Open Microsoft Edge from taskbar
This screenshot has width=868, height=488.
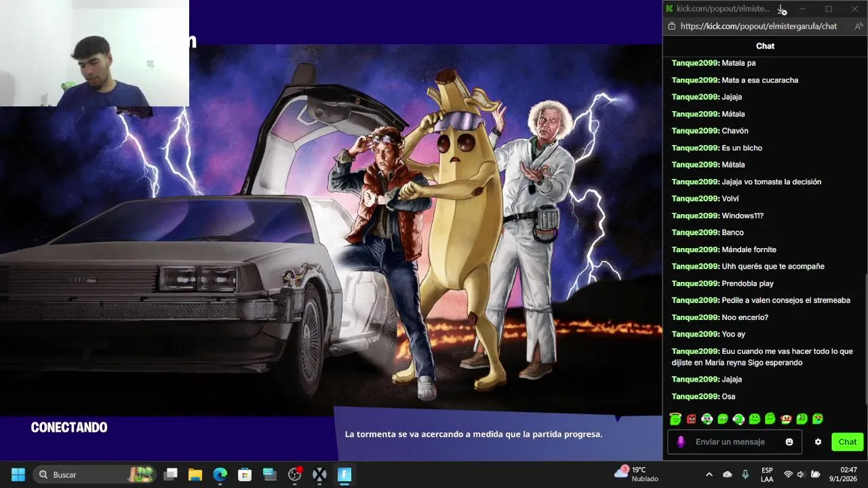(220, 474)
